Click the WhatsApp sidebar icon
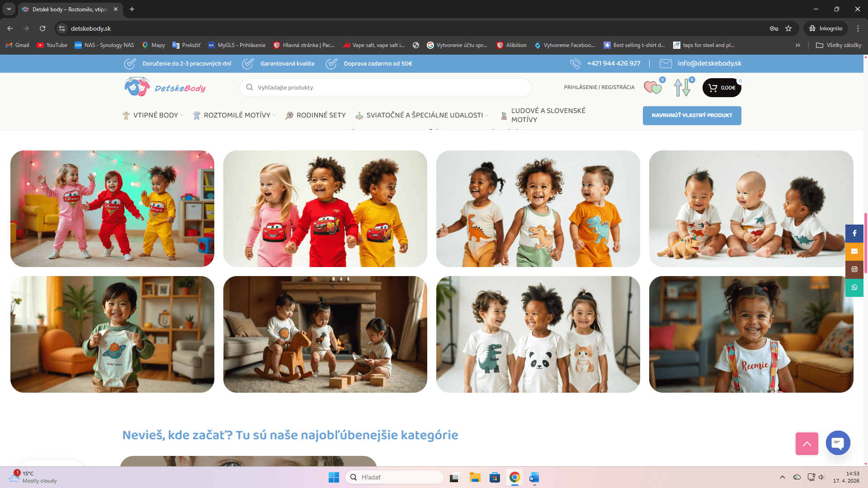Image resolution: width=868 pixels, height=488 pixels. coord(854,287)
